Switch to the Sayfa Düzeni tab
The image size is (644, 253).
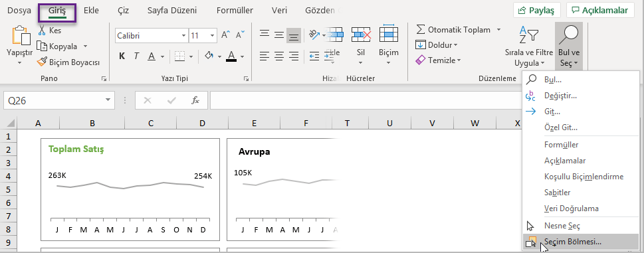click(x=172, y=11)
